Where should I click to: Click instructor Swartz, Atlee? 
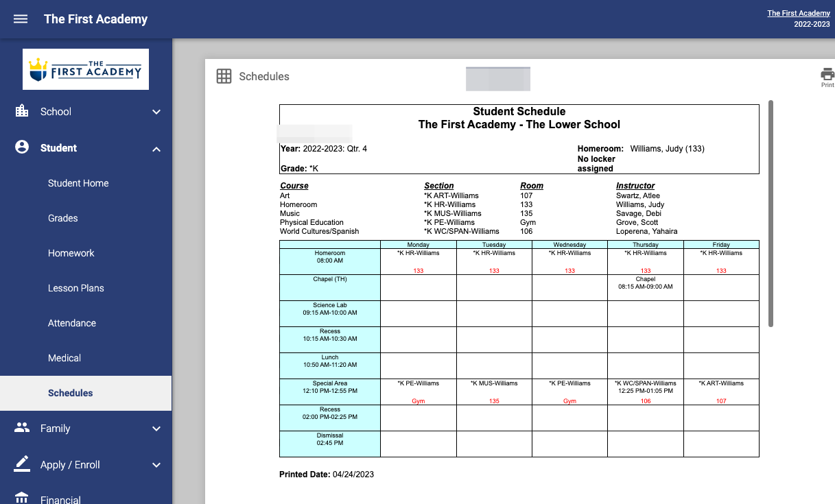(x=638, y=195)
